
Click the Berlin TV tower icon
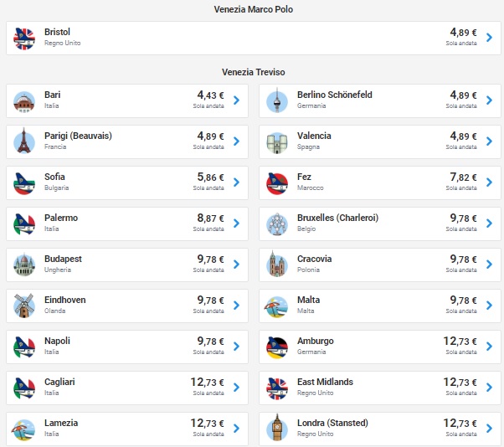click(x=276, y=100)
